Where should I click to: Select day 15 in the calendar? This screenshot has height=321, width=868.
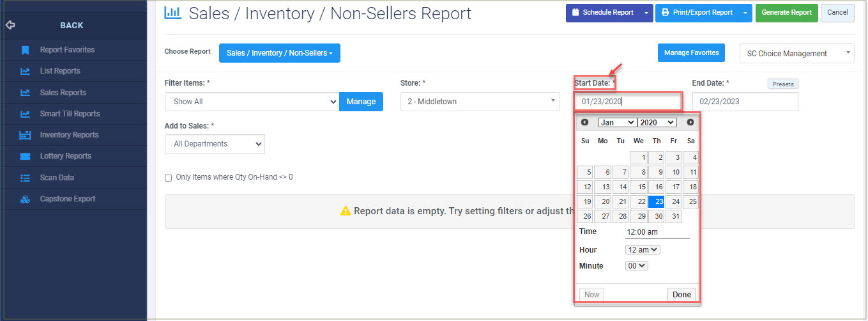(639, 187)
